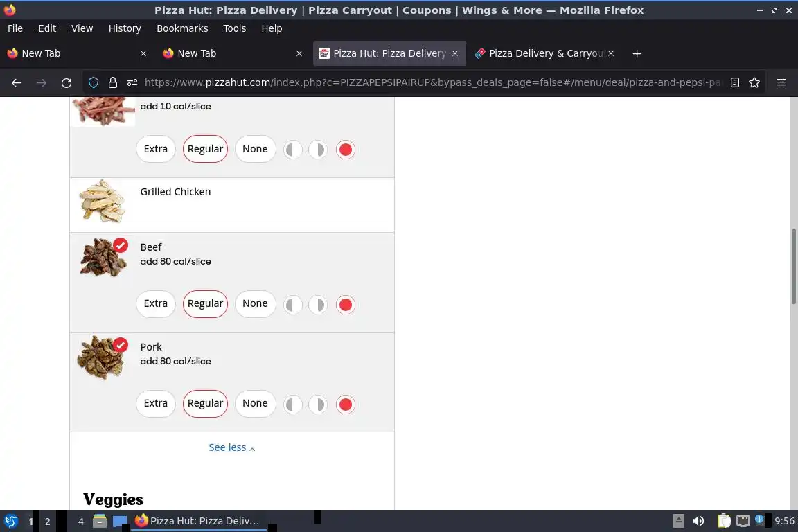Open file manager from taskbar

(x=100, y=521)
